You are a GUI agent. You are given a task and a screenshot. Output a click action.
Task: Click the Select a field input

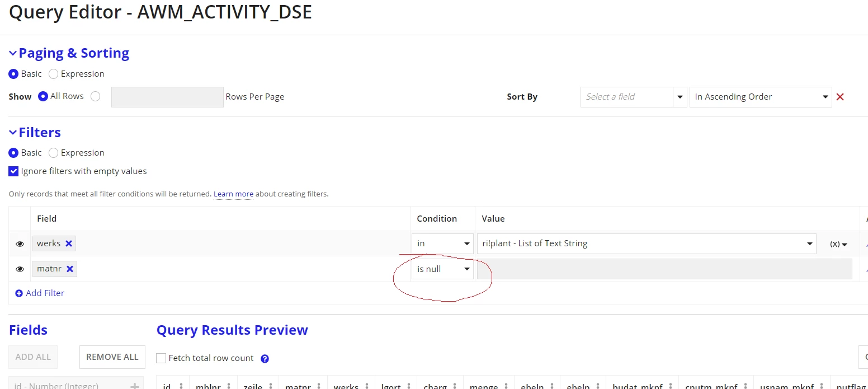click(627, 97)
